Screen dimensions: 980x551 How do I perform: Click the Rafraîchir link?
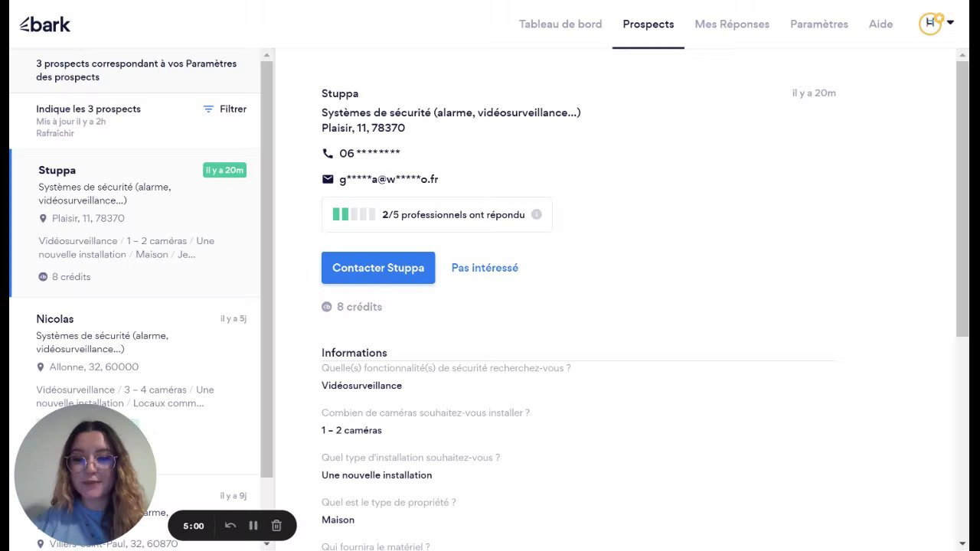coord(55,133)
